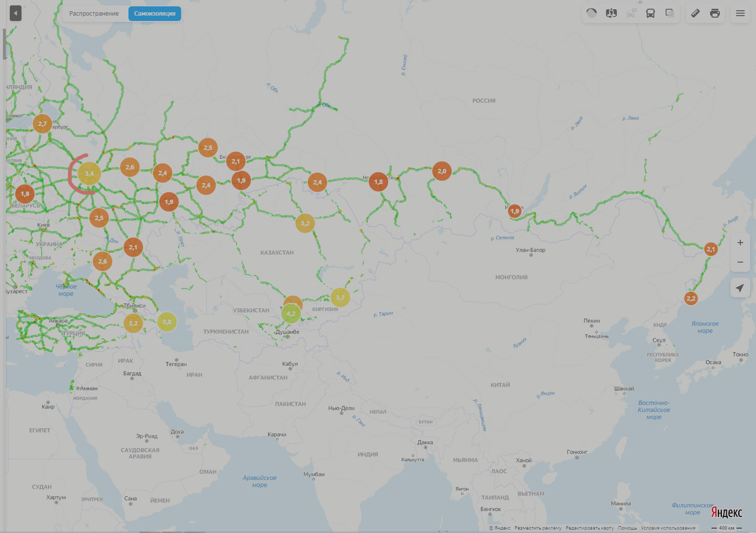This screenshot has width=756, height=533.
Task: Click the print map icon
Action: tap(715, 13)
